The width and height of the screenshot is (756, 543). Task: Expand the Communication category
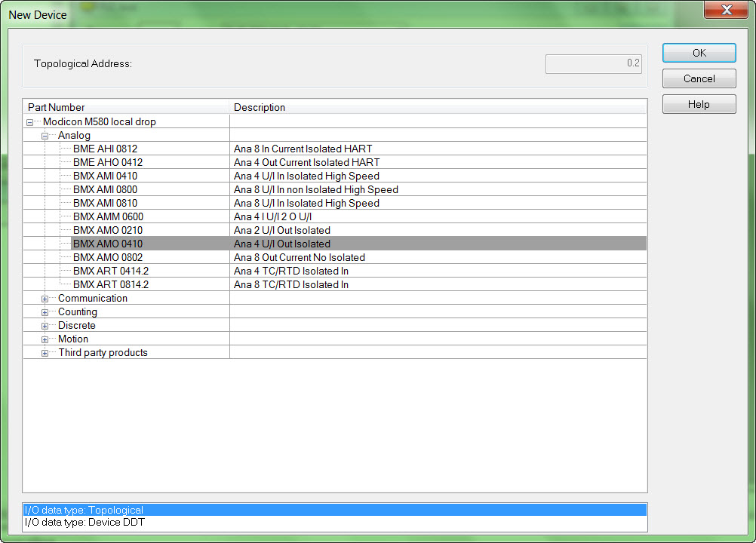click(x=45, y=299)
